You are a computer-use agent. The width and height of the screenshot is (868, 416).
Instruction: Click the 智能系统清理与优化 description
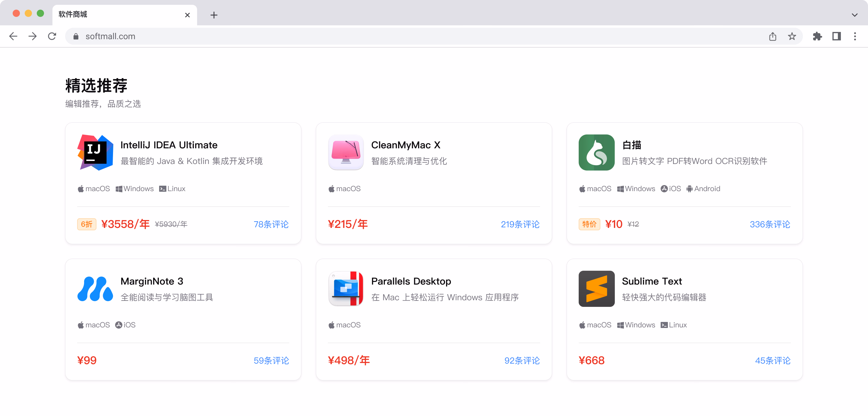(x=409, y=161)
